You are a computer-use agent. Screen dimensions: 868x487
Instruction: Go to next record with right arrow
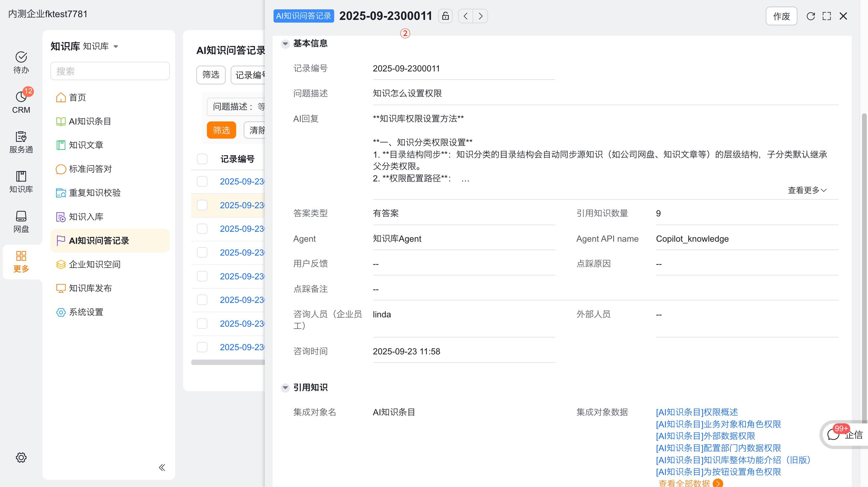pyautogui.click(x=480, y=16)
